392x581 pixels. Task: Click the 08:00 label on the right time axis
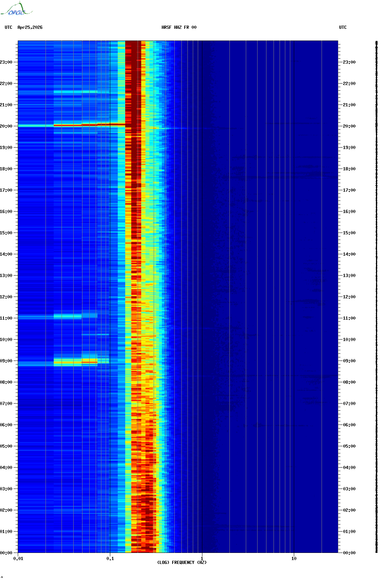click(349, 382)
